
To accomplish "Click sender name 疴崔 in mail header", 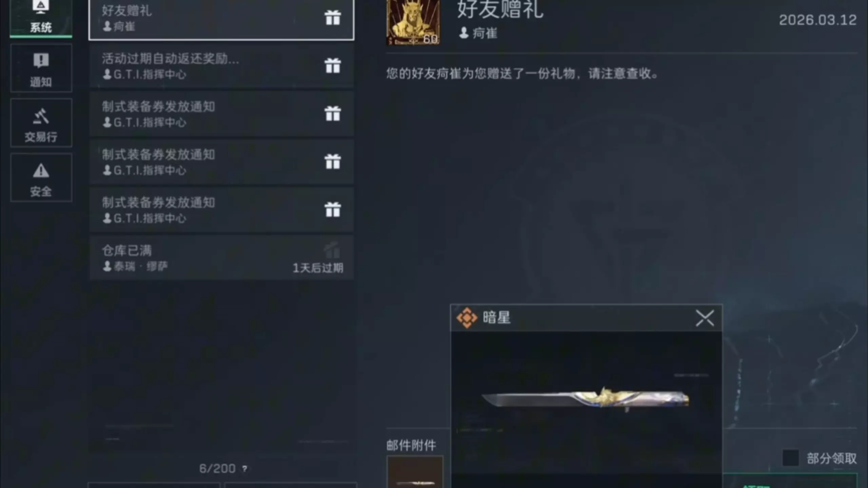I will point(485,34).
